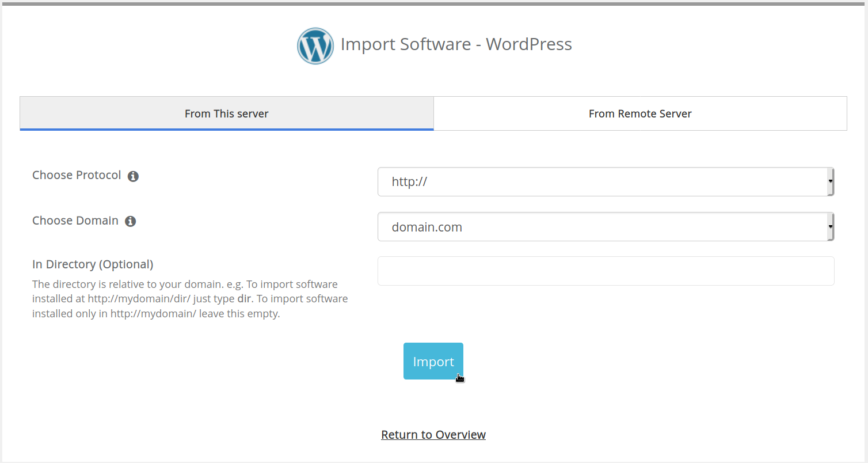
Task: Click the Choose Protocol label
Action: coord(77,175)
